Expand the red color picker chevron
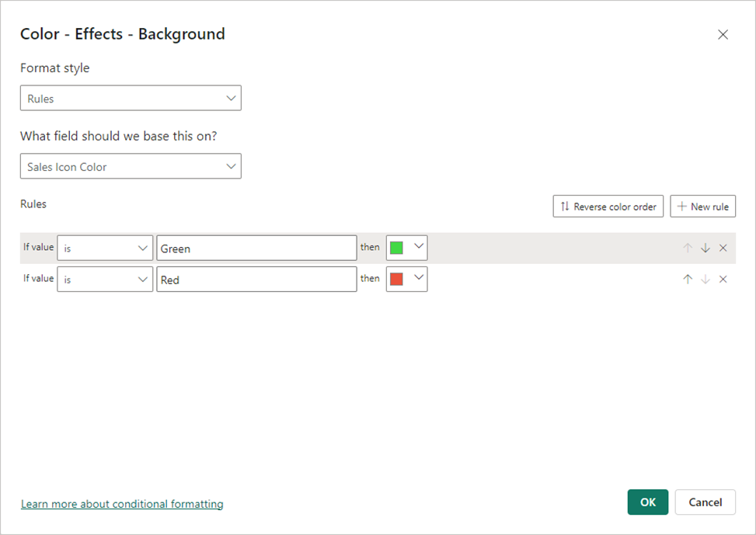Screen dimensions: 756x535 coord(419,278)
